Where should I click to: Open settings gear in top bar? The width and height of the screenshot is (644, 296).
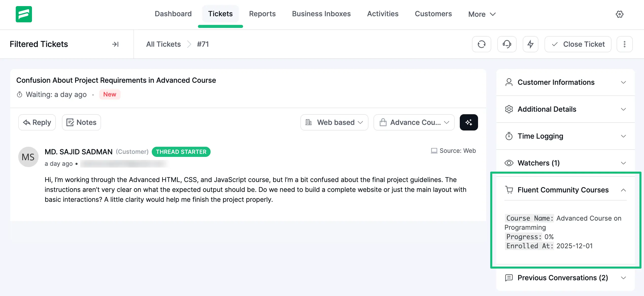619,14
